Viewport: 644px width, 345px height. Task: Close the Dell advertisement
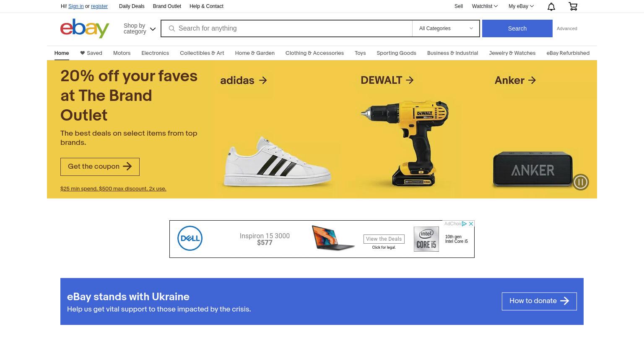click(x=471, y=224)
